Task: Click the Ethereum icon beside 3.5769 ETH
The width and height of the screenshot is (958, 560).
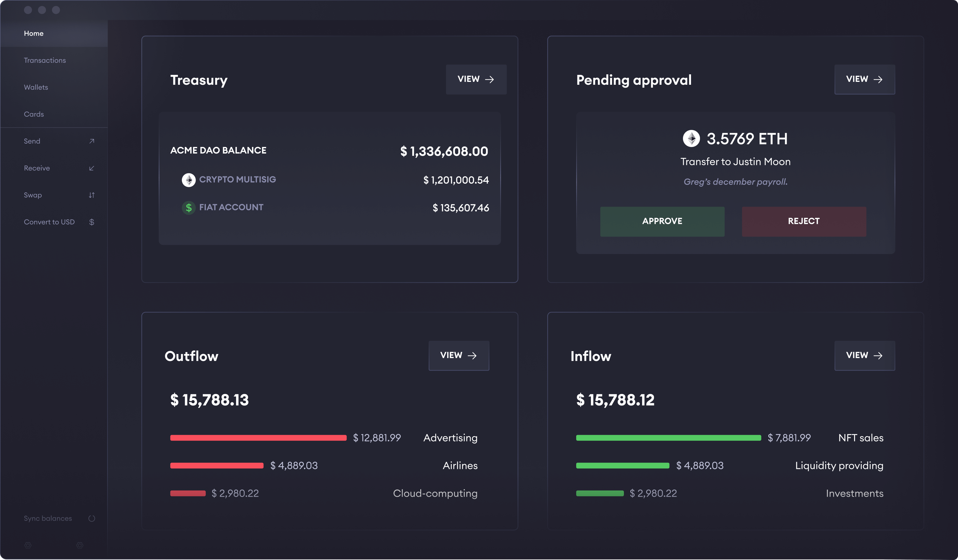Action: (691, 139)
